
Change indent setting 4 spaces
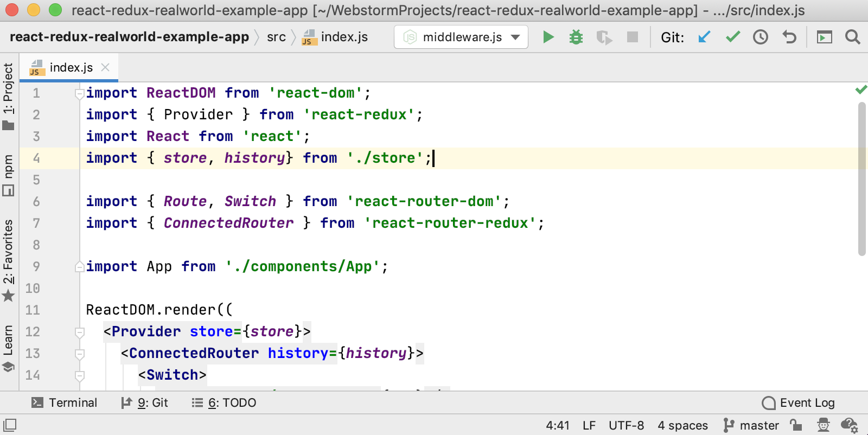[x=682, y=425]
